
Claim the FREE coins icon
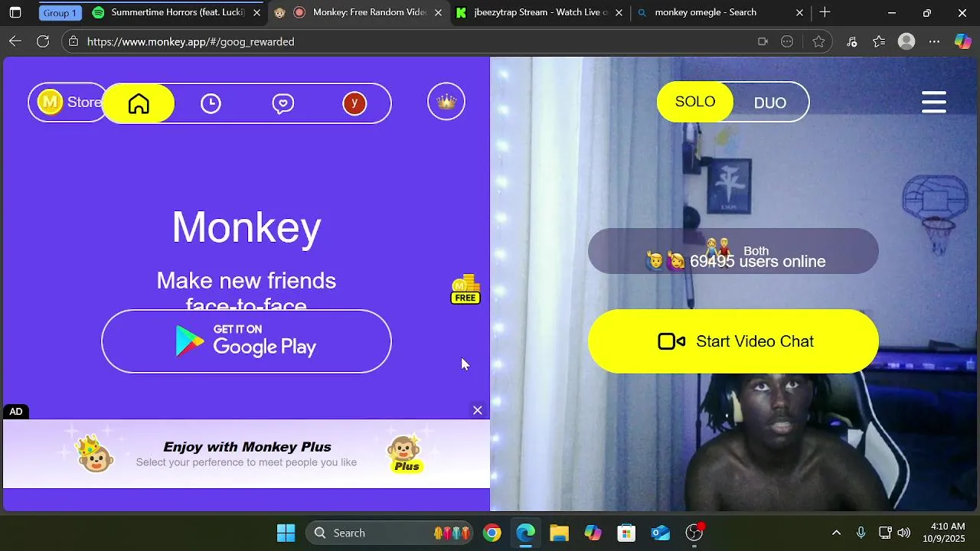[465, 290]
